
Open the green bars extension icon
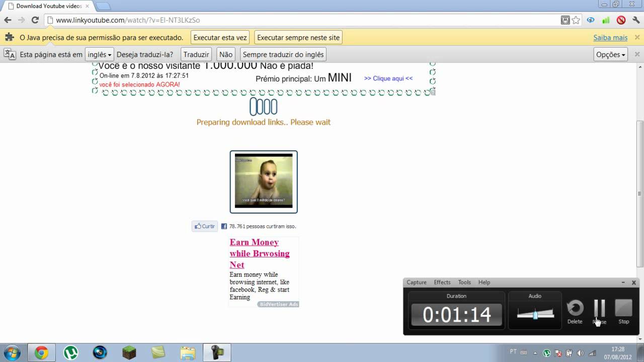(x=606, y=20)
